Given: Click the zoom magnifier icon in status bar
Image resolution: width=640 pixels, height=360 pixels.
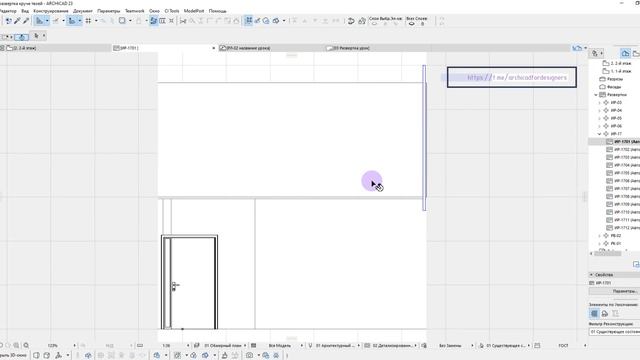Looking at the screenshot, I should pyautogui.click(x=26, y=345).
